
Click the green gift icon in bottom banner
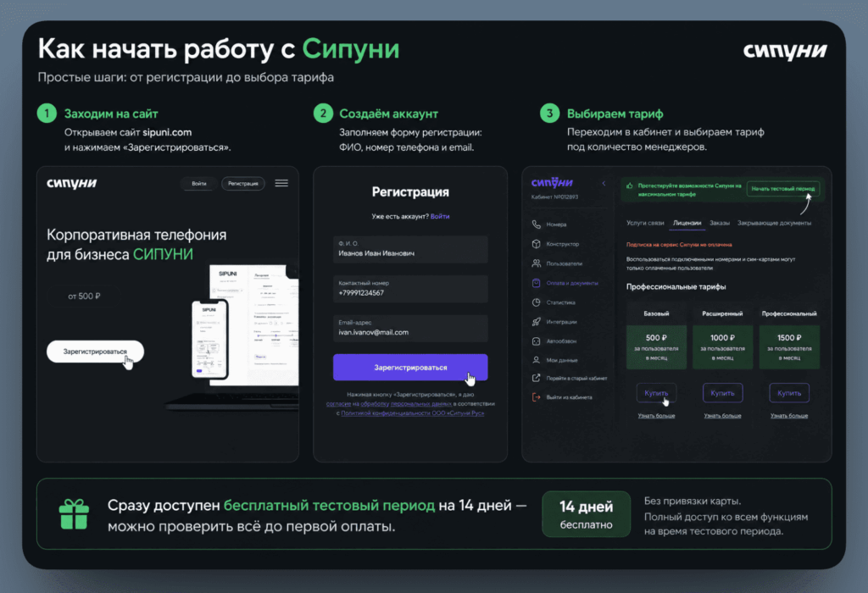point(74,514)
